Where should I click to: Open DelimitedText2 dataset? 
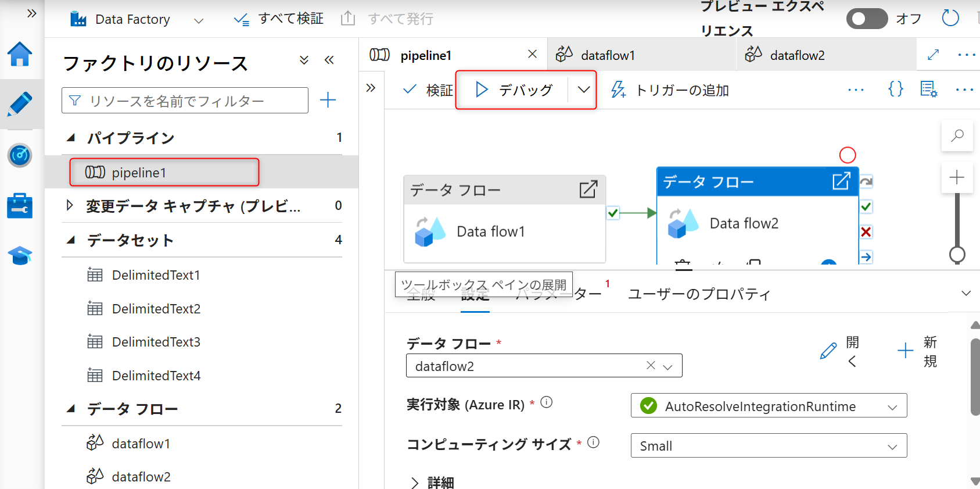pos(156,309)
